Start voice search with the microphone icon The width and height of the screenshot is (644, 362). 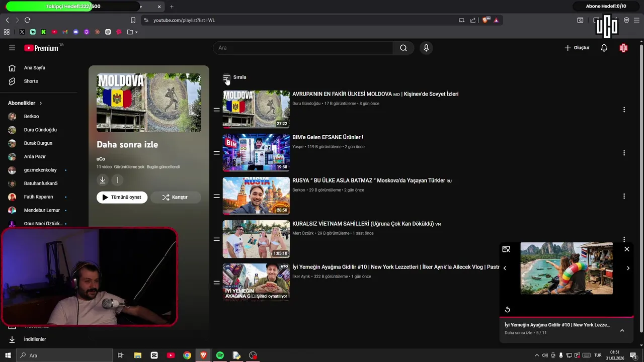(426, 48)
